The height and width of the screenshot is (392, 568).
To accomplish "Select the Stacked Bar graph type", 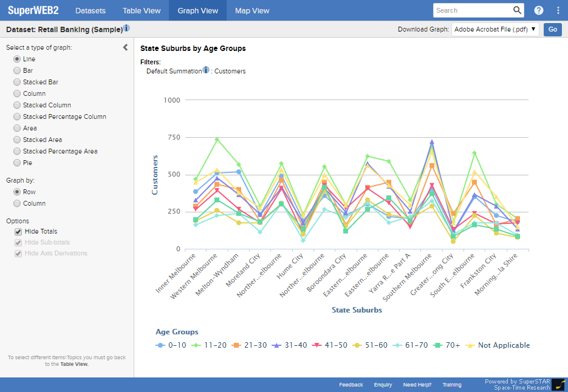I will coord(17,82).
